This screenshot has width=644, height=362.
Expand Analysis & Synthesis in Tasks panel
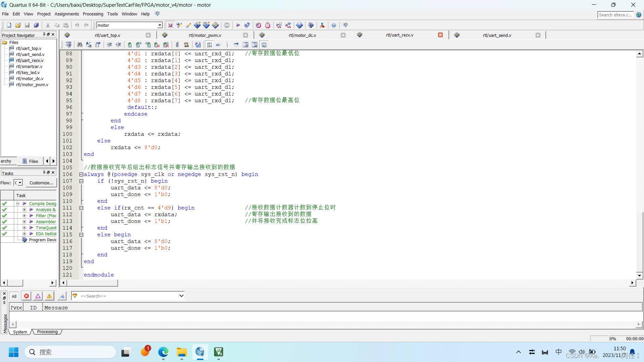pyautogui.click(x=24, y=209)
